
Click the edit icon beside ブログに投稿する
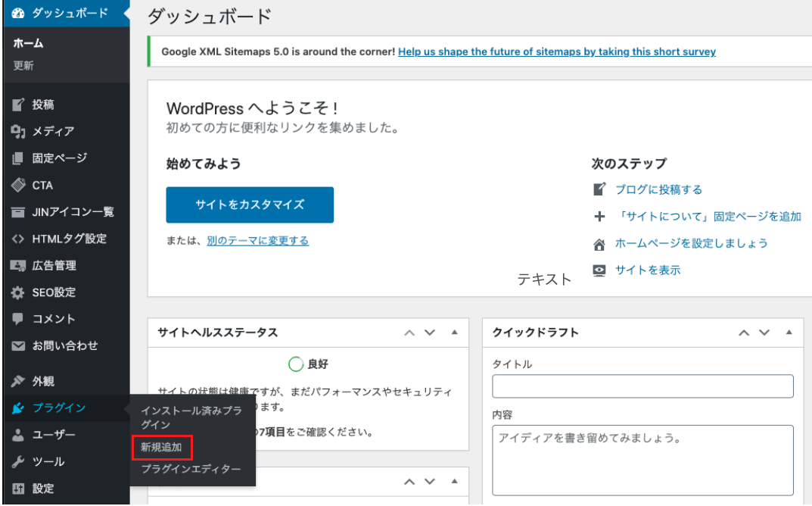pos(599,189)
